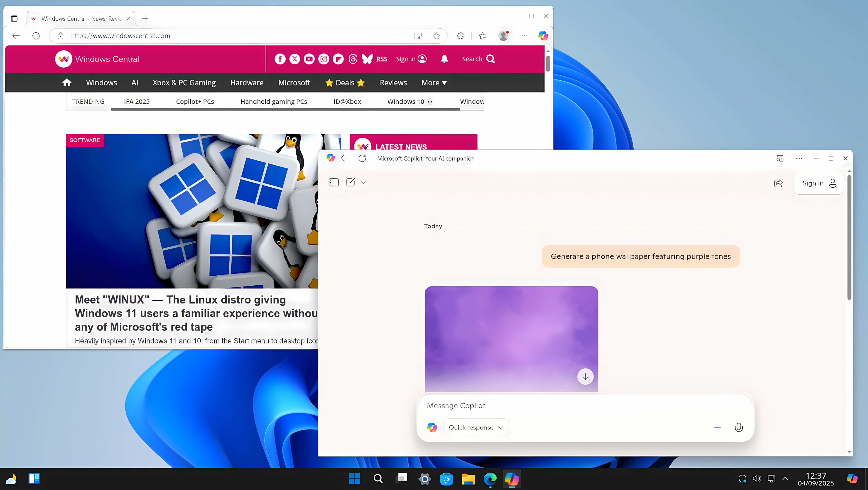868x490 pixels.
Task: Toggle the Copilot sidebar panel icon
Action: pos(333,183)
